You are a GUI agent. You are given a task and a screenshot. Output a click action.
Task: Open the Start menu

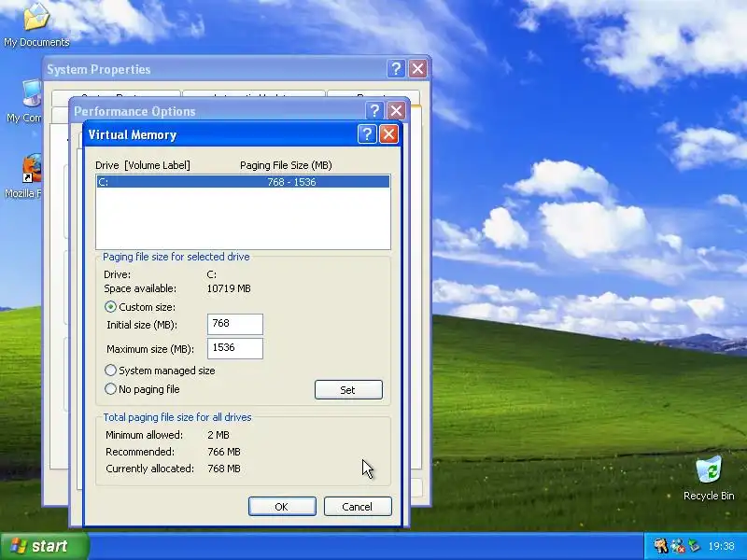click(x=44, y=546)
